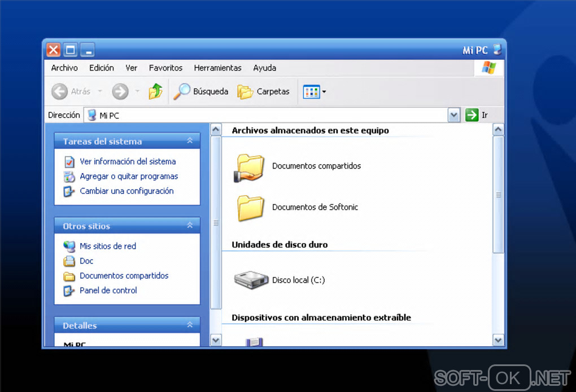Image resolution: width=576 pixels, height=392 pixels.
Task: Click the main pane scrollbar thumb
Action: click(498, 195)
